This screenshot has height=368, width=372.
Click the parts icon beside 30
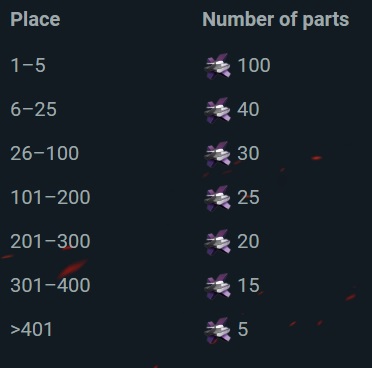pyautogui.click(x=217, y=154)
